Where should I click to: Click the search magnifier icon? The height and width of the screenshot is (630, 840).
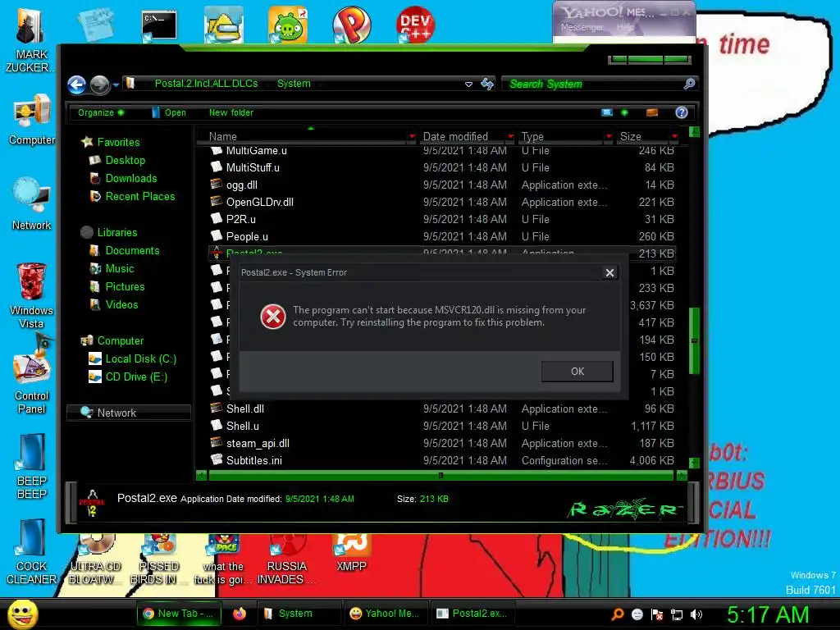tap(689, 84)
